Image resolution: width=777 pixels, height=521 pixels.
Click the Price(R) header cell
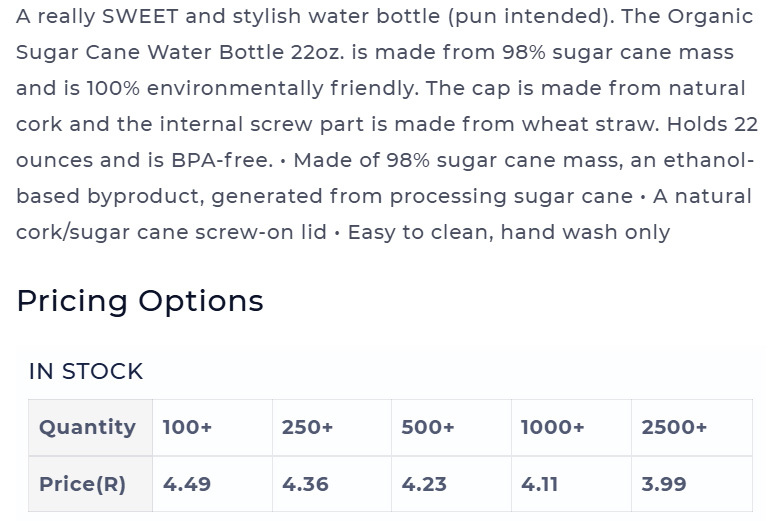coord(90,484)
